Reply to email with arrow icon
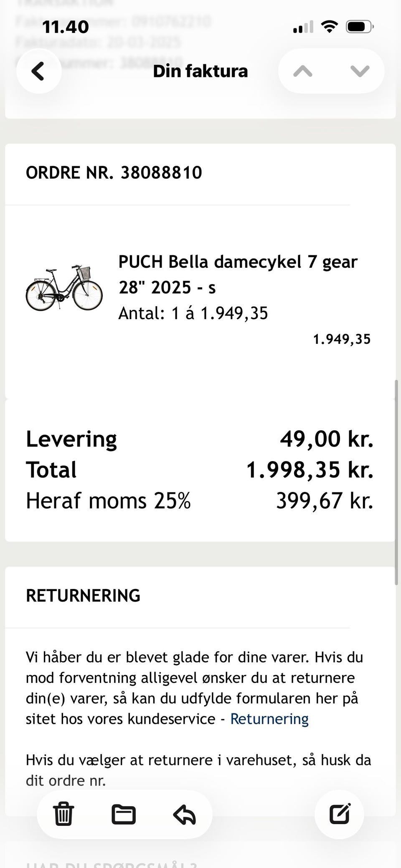 pyautogui.click(x=184, y=814)
